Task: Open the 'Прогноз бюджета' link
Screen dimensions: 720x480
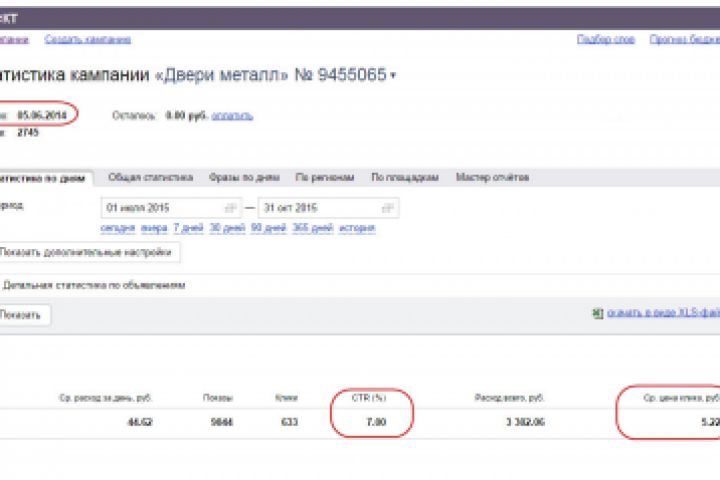Action: pos(685,40)
